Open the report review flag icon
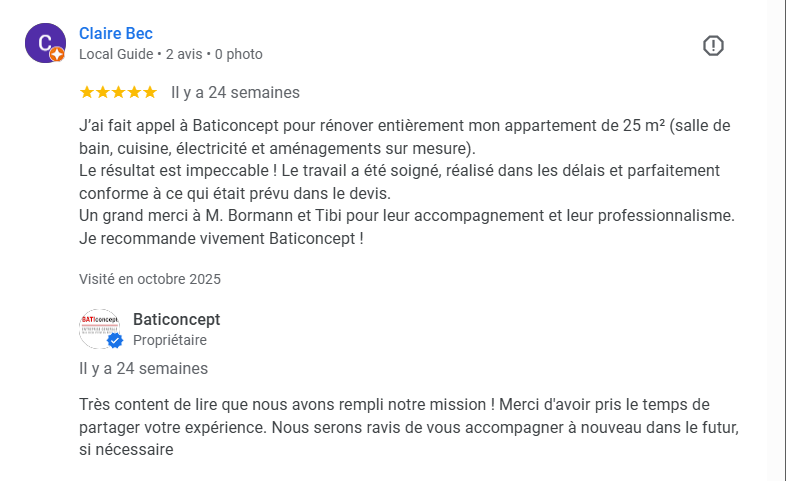The height and width of the screenshot is (481, 786). coord(713,45)
